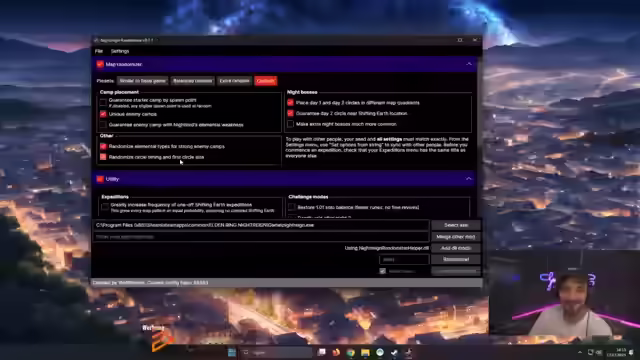Open Chrome from the taskbar
The width and height of the screenshot is (640, 360).
coord(351,352)
